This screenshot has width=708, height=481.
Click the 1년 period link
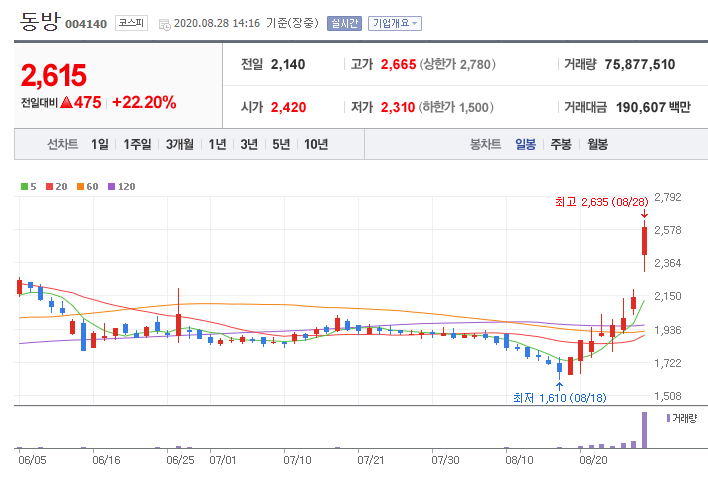point(217,144)
